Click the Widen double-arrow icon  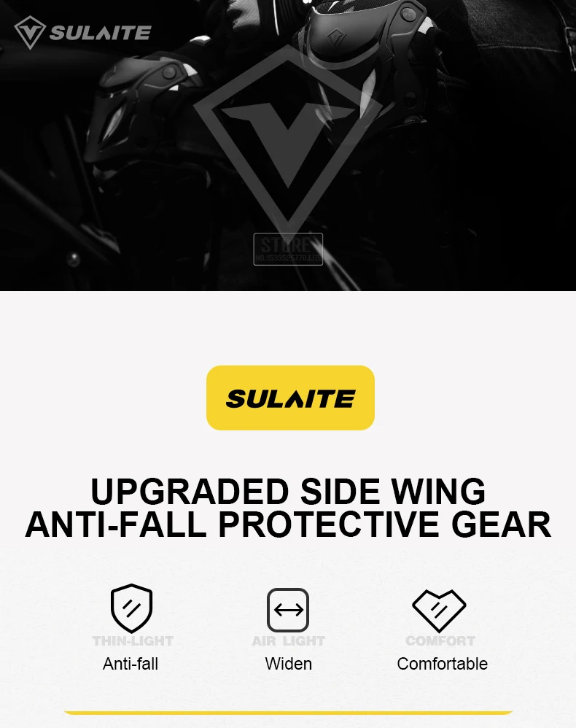(x=288, y=610)
